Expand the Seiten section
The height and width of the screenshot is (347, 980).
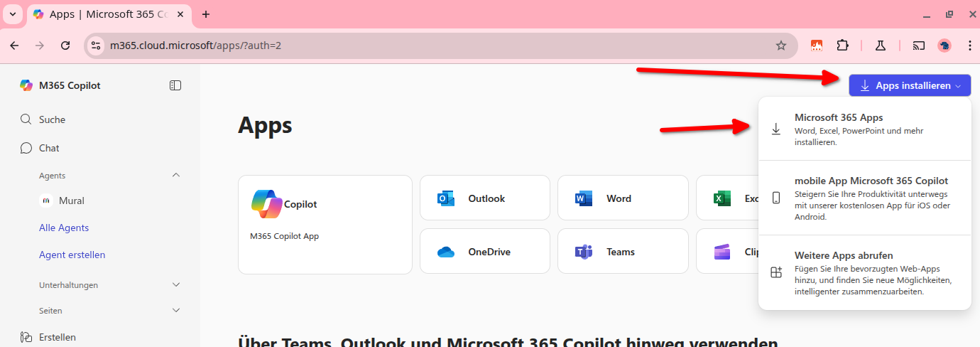coord(176,311)
